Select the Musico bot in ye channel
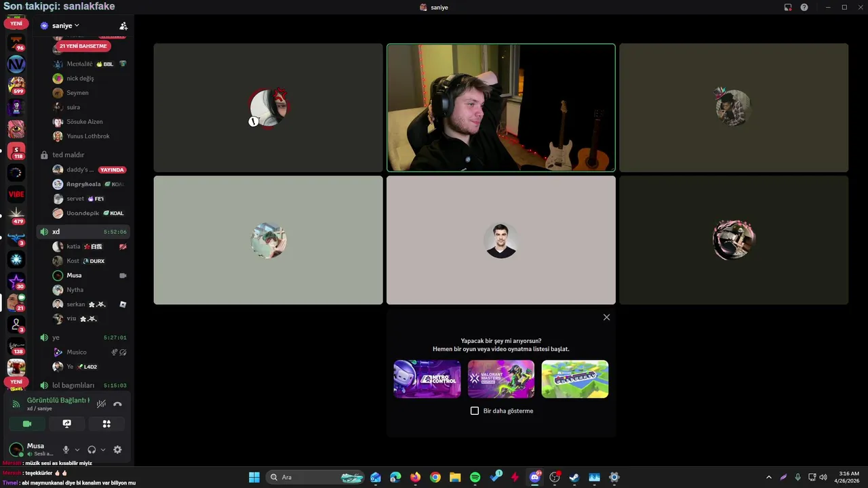The height and width of the screenshot is (488, 868). pyautogui.click(x=90, y=352)
